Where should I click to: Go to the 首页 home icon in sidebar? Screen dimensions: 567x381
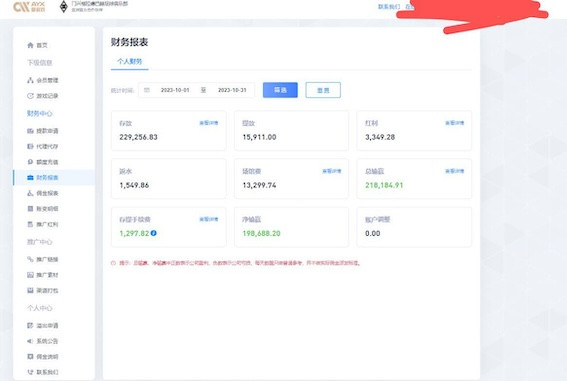pos(30,45)
